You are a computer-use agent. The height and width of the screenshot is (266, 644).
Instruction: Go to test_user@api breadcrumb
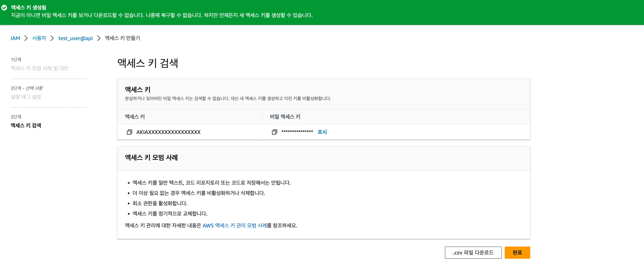click(75, 38)
